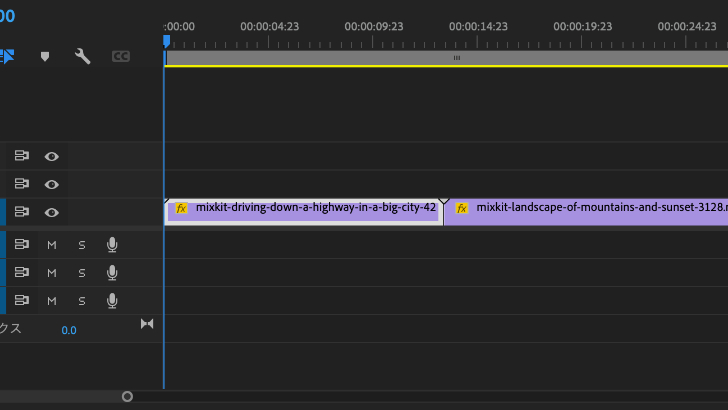This screenshot has height=410, width=728.
Task: Toggle sync lock on second audio track
Action: (21, 272)
